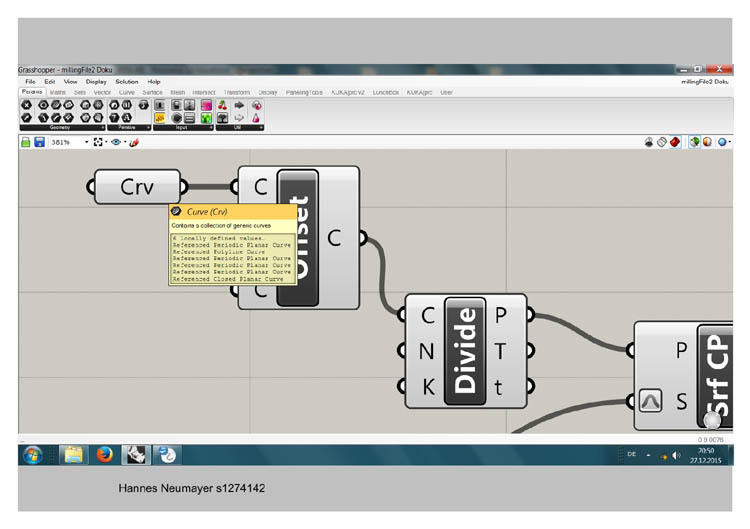Open the Edit menu
Image resolution: width=750 pixels, height=529 pixels.
pyautogui.click(x=50, y=82)
